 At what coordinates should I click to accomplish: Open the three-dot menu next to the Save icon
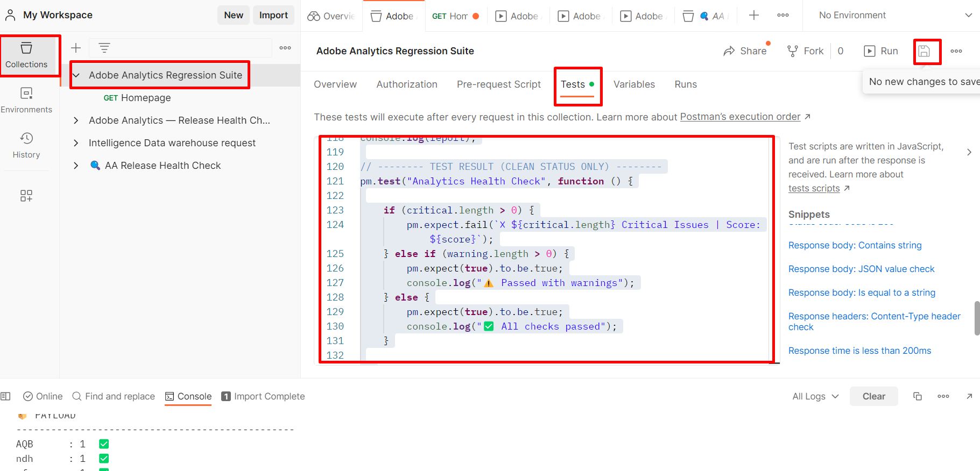click(x=956, y=51)
